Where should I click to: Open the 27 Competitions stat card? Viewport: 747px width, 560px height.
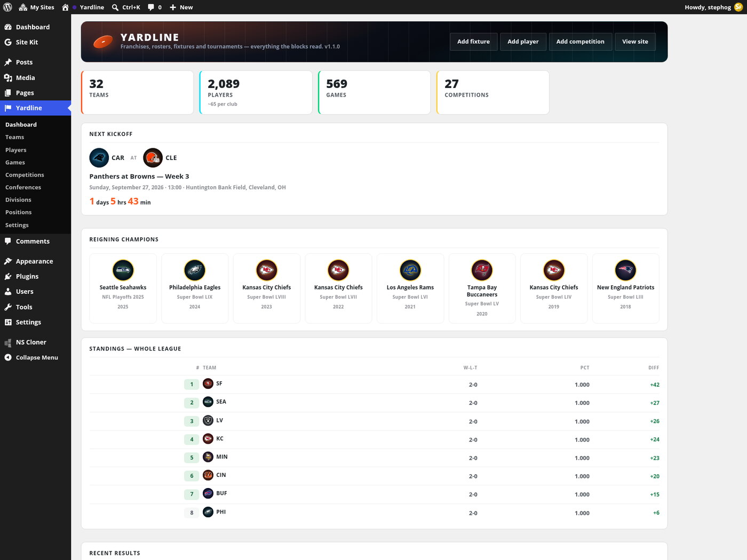click(492, 92)
